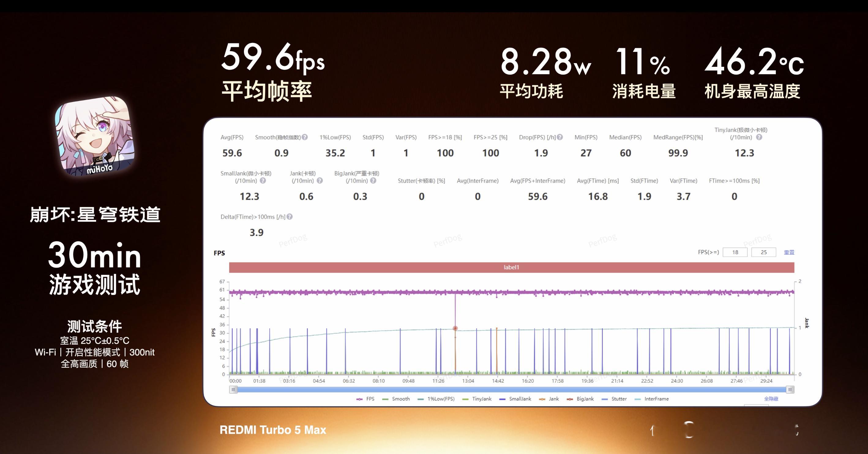Click help icon next to Jank(卡顿)
This screenshot has height=454, width=868.
(x=320, y=181)
